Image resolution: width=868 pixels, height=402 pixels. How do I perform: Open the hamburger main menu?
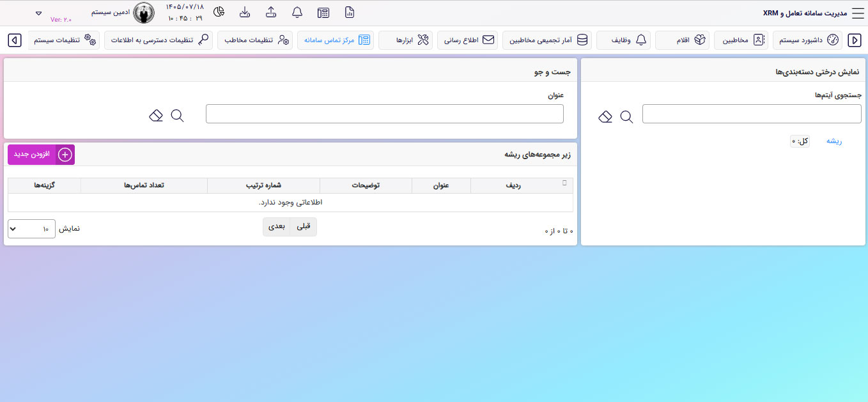coord(857,13)
